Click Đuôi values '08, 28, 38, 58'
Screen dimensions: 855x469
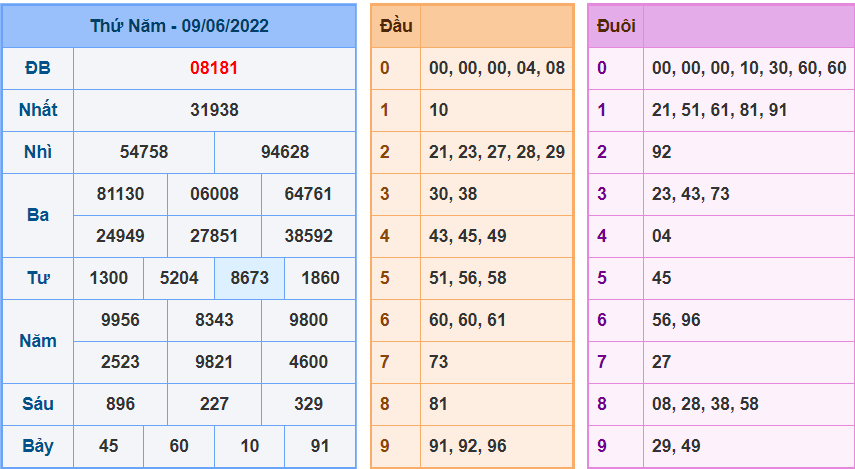(706, 404)
